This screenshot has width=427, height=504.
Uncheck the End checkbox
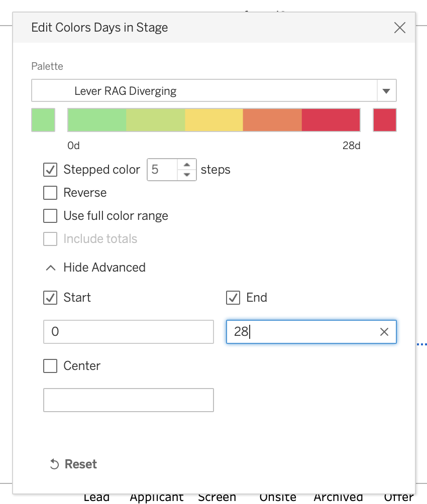[x=233, y=297]
